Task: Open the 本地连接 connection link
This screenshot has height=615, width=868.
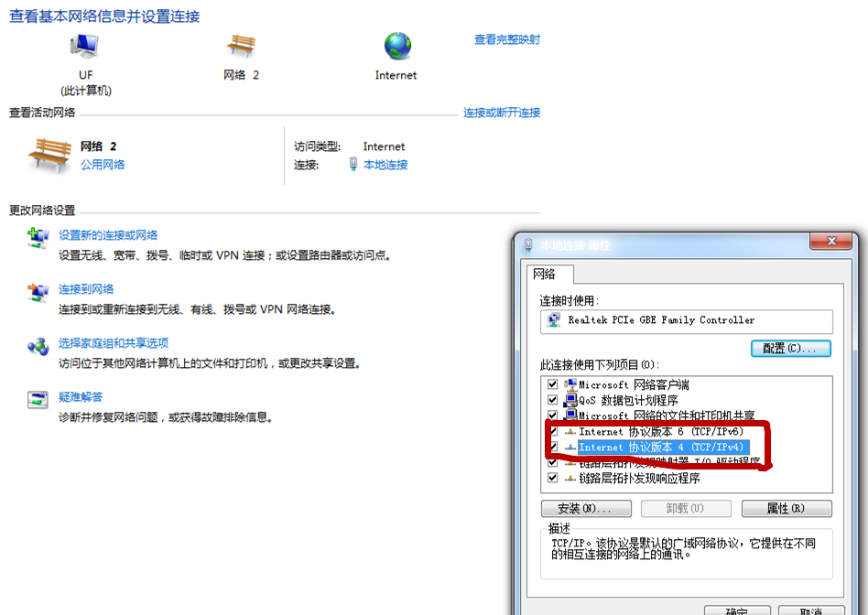Action: tap(385, 165)
